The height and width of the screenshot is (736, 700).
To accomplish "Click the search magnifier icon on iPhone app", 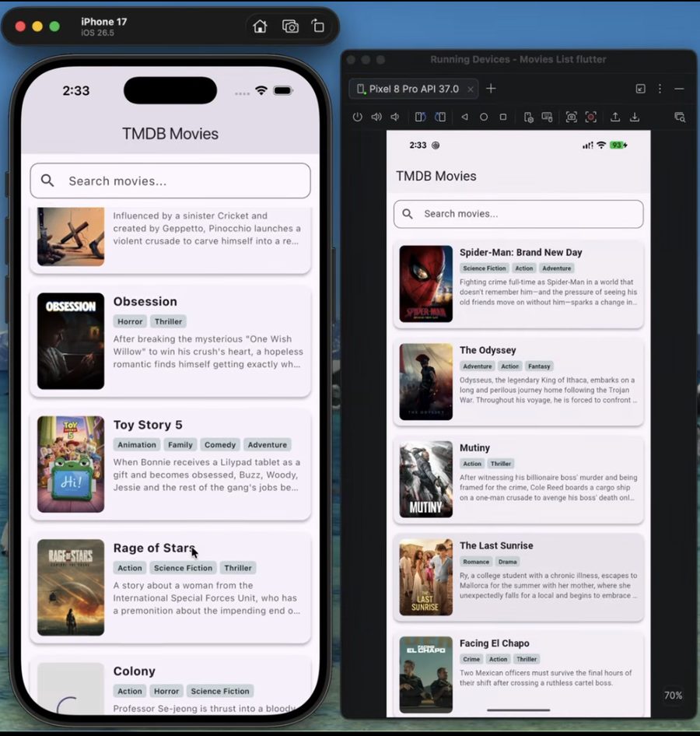I will point(47,180).
